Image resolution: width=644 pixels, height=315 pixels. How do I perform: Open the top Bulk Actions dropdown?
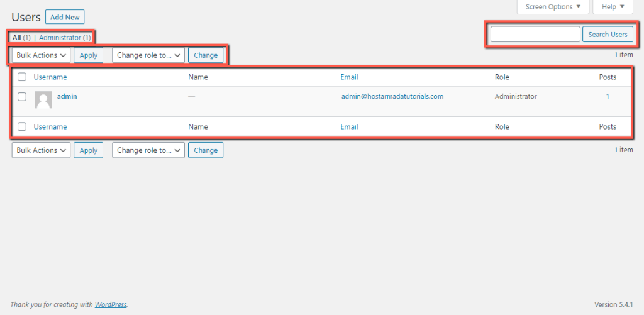click(x=41, y=55)
